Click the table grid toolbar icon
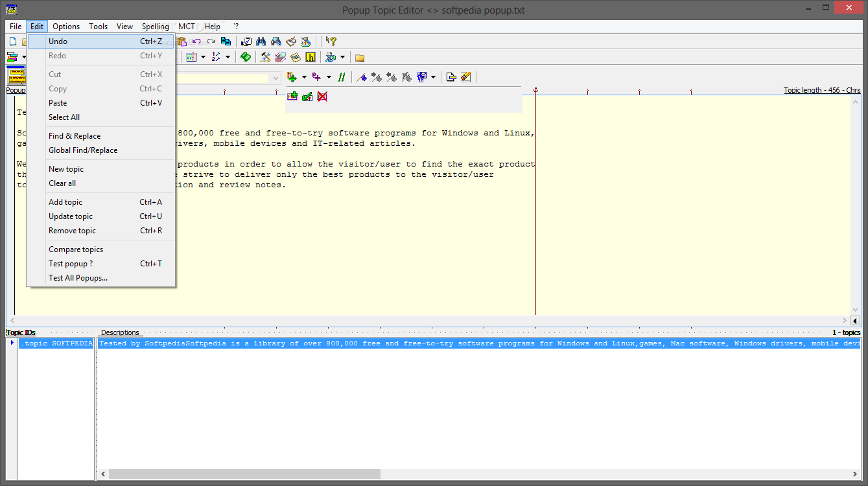The height and width of the screenshot is (486, 868). (x=191, y=57)
